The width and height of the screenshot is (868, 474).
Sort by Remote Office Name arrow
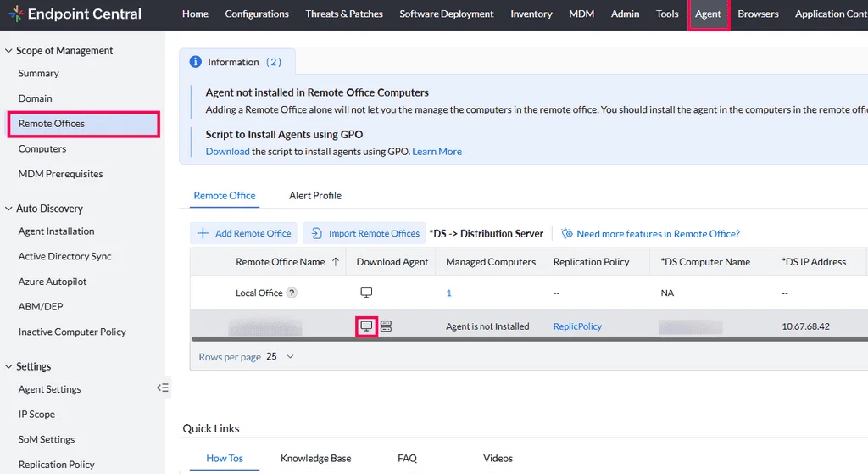pos(336,261)
